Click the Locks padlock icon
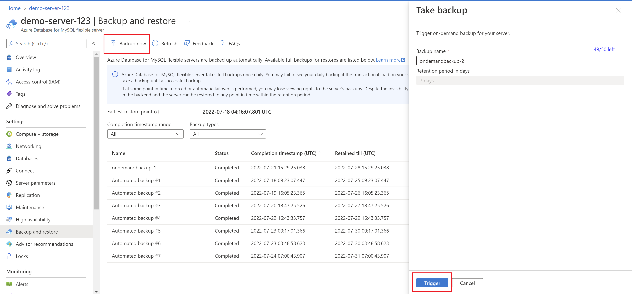This screenshot has width=644, height=294. coord(9,256)
